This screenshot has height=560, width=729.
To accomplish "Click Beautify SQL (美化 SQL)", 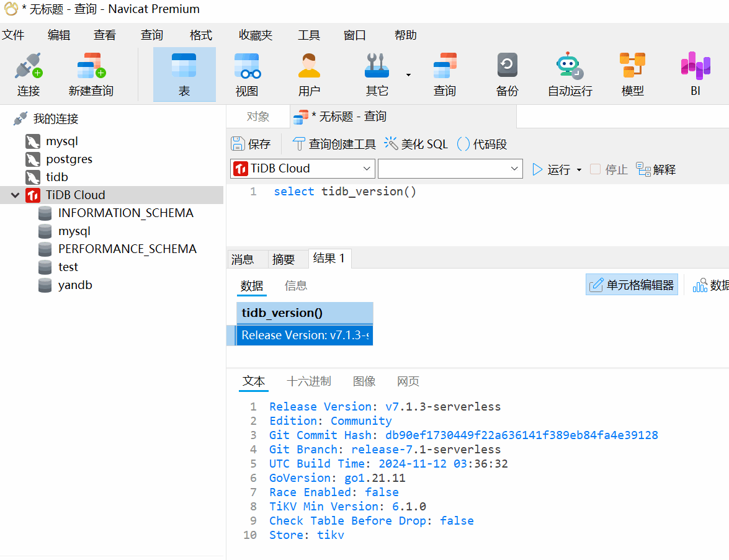I will pos(416,144).
